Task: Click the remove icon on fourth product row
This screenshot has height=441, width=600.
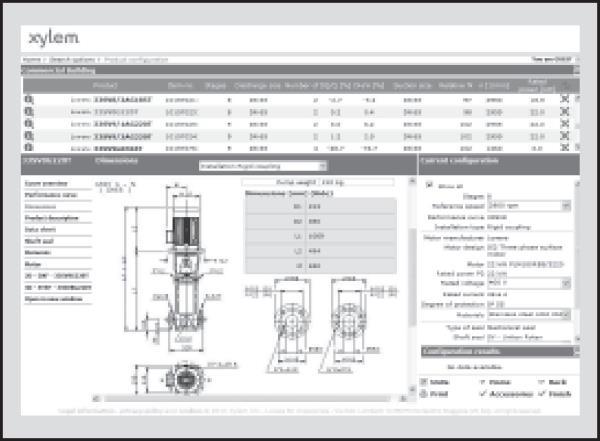Action: pyautogui.click(x=564, y=136)
